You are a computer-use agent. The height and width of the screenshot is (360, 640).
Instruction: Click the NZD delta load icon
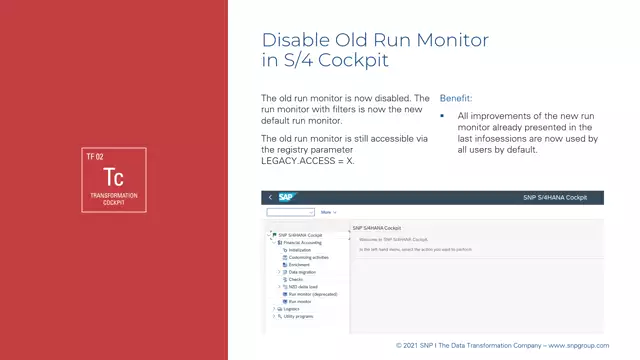[285, 287]
